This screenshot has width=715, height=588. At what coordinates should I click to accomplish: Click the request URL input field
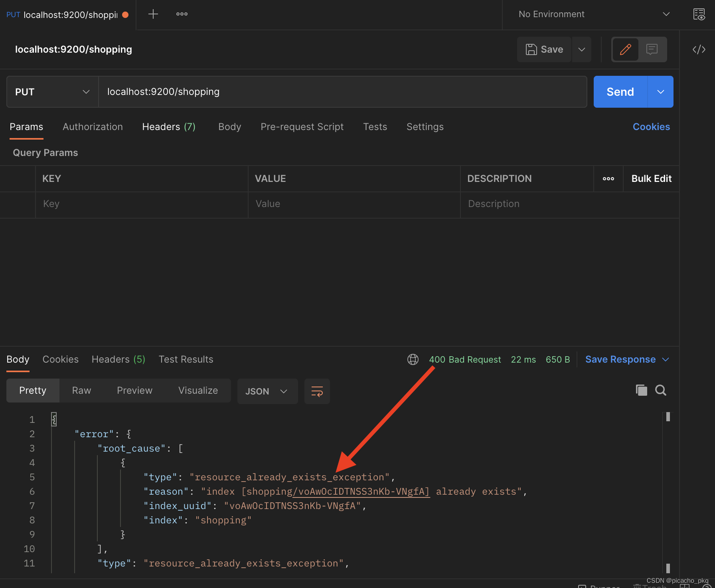coord(342,92)
